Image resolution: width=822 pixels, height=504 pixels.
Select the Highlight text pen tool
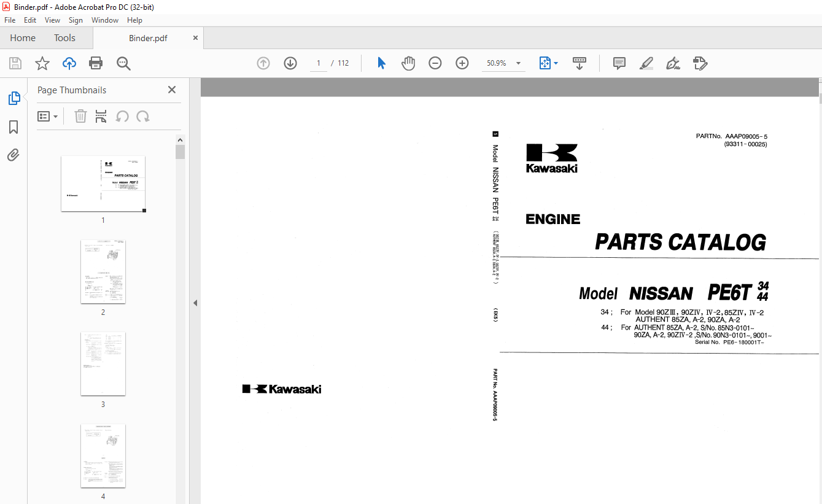click(x=646, y=63)
